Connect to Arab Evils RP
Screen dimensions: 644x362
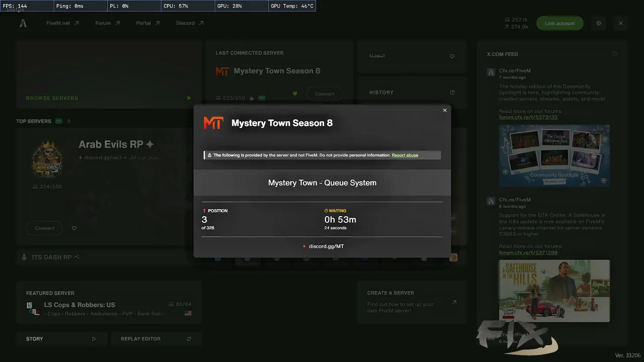coord(44,228)
